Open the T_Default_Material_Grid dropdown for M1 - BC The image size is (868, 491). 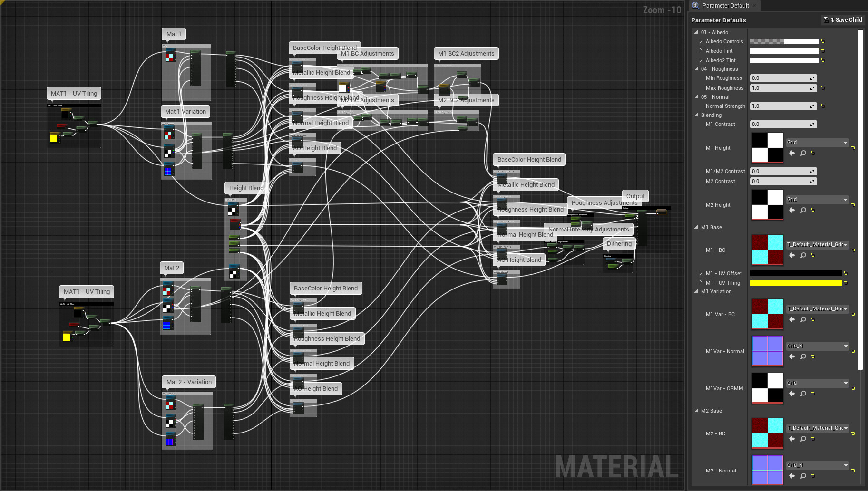click(817, 244)
